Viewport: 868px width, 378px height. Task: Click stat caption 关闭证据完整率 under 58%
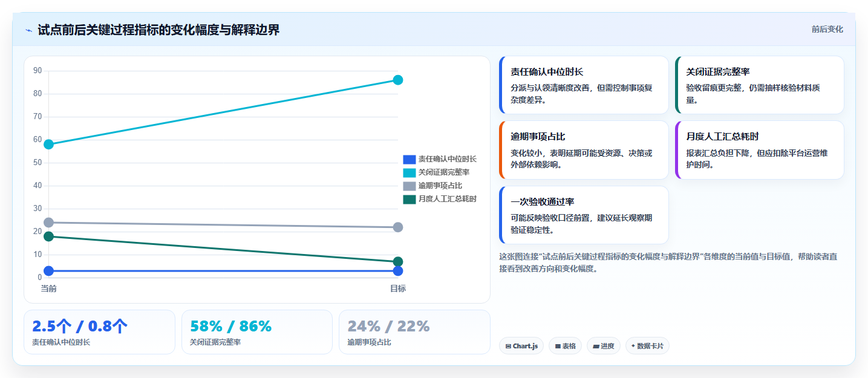tap(215, 342)
